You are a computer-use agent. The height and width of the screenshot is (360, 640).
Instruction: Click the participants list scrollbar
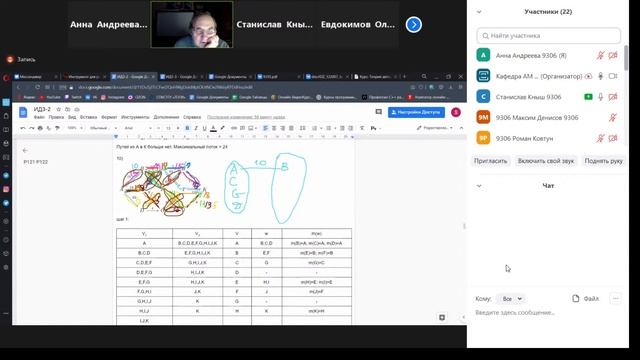point(626,58)
